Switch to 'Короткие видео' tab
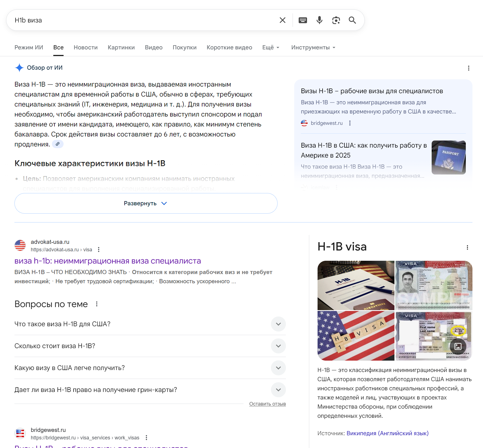The image size is (483, 448). coord(230,47)
